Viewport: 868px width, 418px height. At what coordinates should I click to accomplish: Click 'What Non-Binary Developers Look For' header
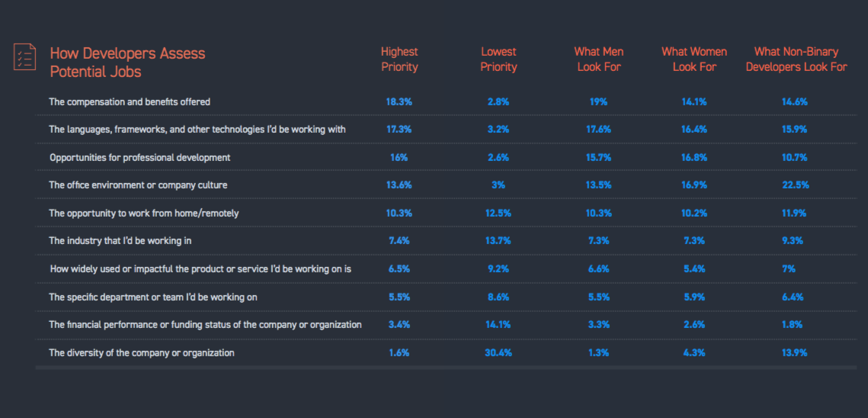[x=796, y=59]
